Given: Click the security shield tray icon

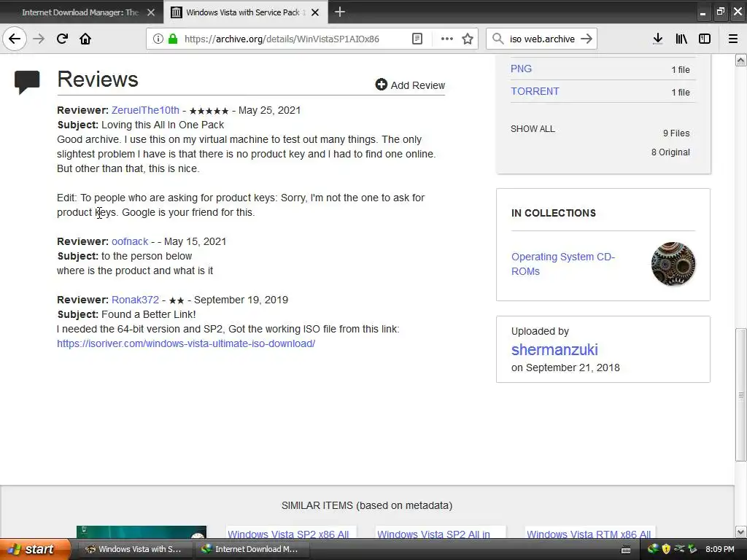Looking at the screenshot, I should (x=666, y=549).
